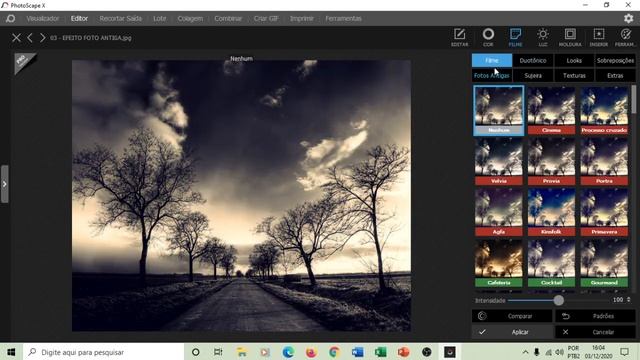This screenshot has height=360, width=640.
Task: Click the filter list scrollbar
Action: 634,99
